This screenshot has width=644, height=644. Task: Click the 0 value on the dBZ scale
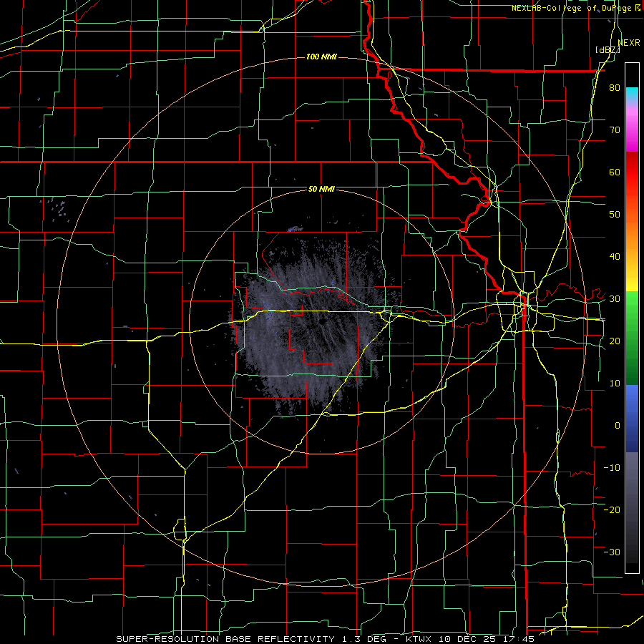pyautogui.click(x=618, y=426)
